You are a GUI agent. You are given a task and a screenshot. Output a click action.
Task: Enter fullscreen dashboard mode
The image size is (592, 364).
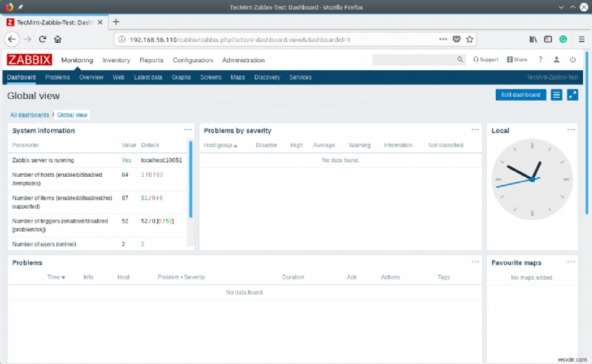[572, 95]
